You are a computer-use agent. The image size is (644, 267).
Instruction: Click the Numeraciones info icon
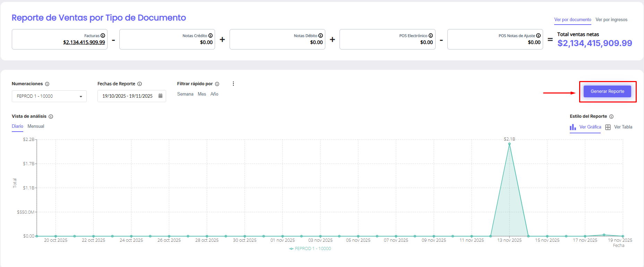[47, 84]
